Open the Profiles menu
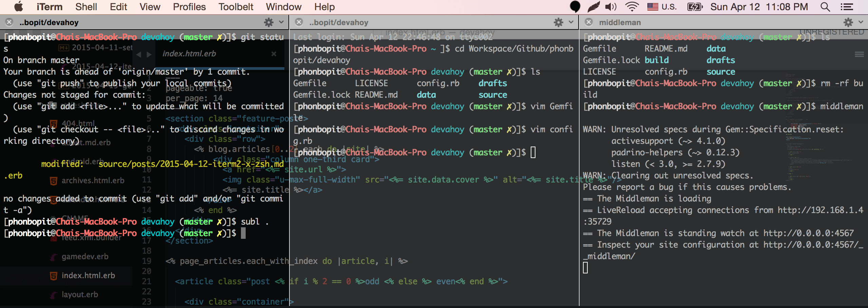The image size is (868, 308). (189, 6)
